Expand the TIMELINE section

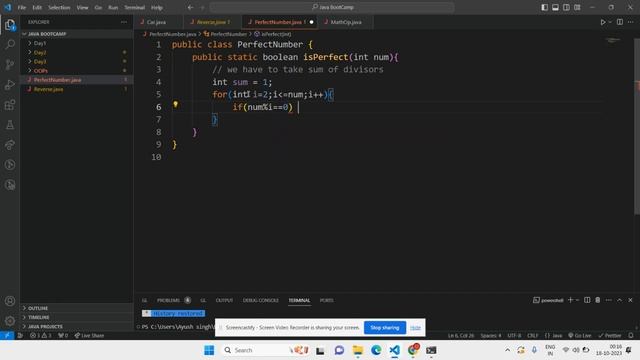pyautogui.click(x=76, y=317)
